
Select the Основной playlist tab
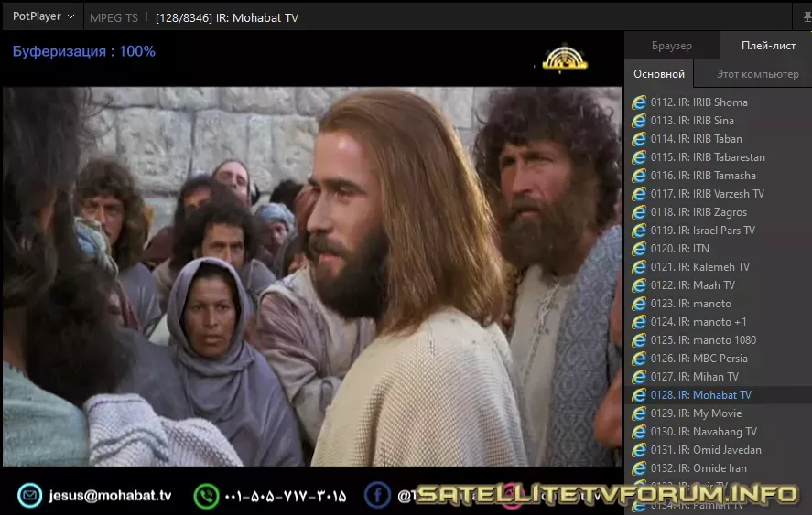(659, 74)
